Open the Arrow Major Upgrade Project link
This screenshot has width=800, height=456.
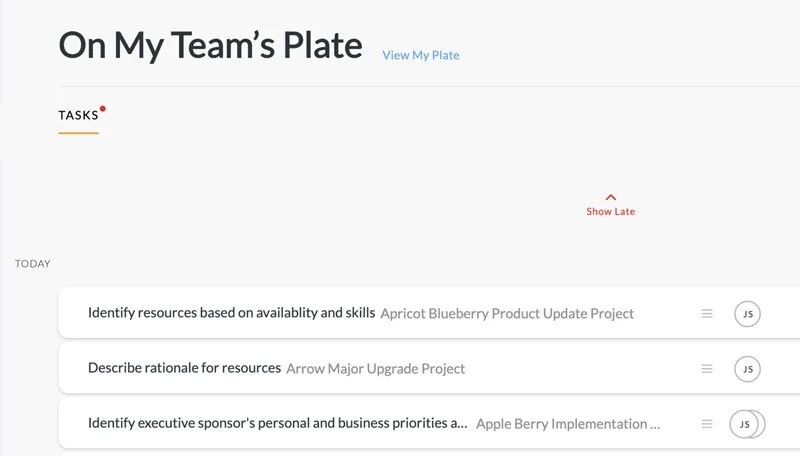click(x=375, y=368)
